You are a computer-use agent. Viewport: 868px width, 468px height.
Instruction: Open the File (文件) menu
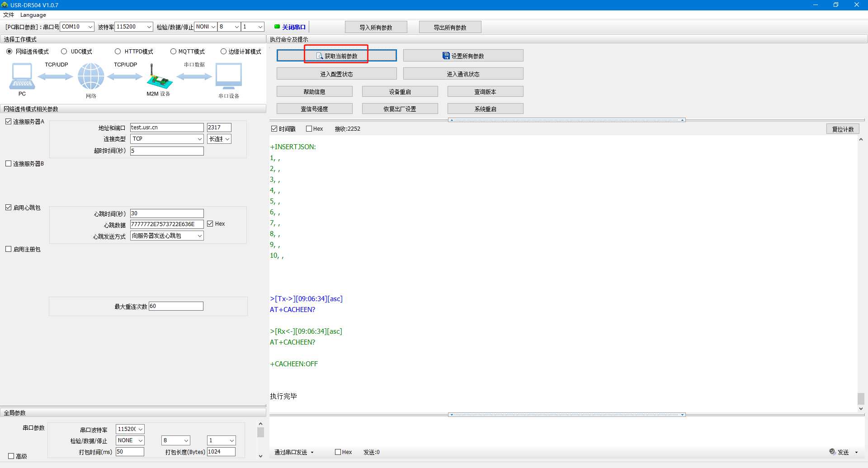click(x=9, y=15)
